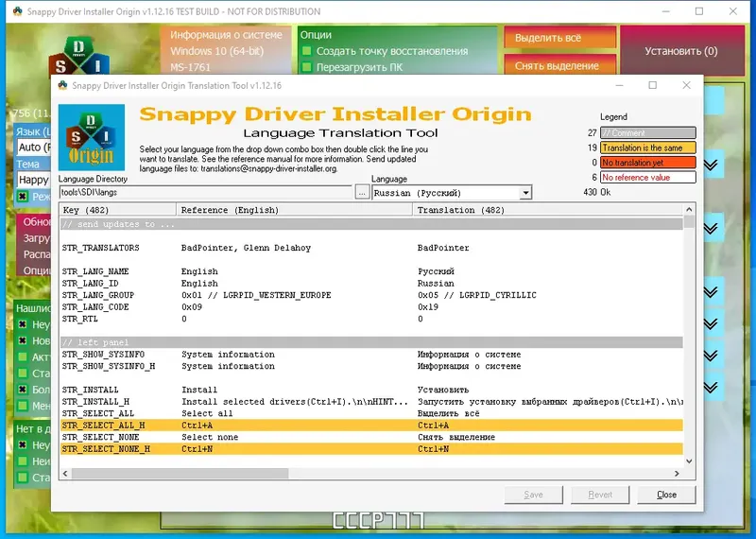This screenshot has width=756, height=539.
Task: Click the main window title bar app icon
Action: click(17, 11)
